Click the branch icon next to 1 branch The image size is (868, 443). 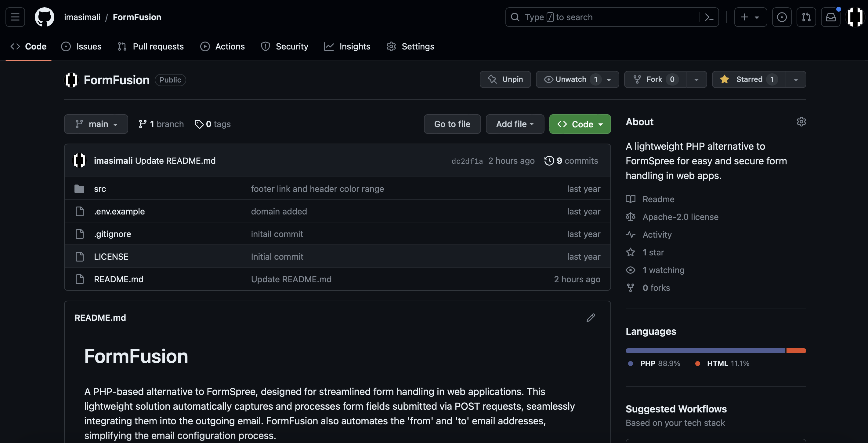143,124
